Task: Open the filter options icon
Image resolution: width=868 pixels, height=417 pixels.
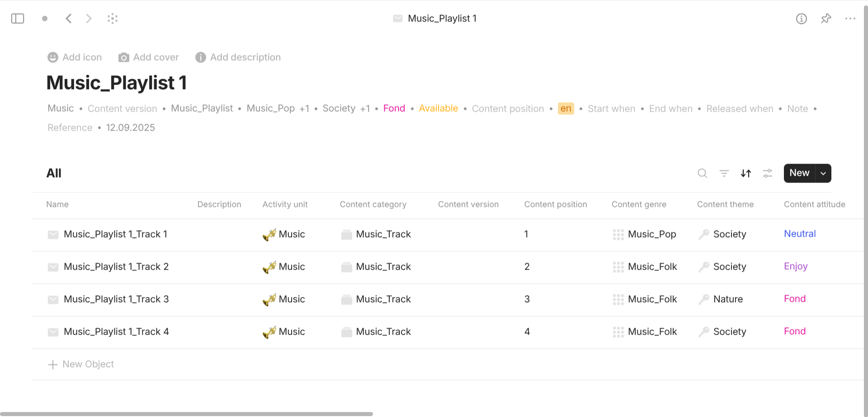Action: click(x=724, y=173)
